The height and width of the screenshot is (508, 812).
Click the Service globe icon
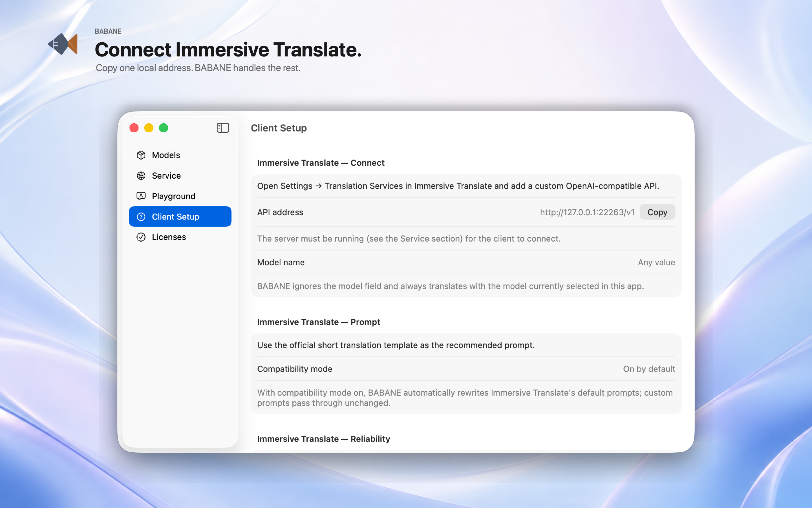(141, 175)
